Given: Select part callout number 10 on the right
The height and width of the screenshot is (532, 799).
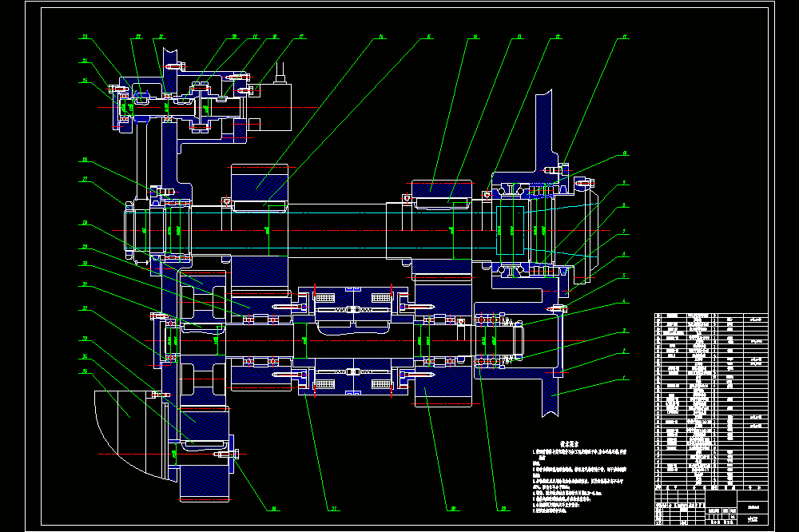Looking at the screenshot, I should 626,153.
